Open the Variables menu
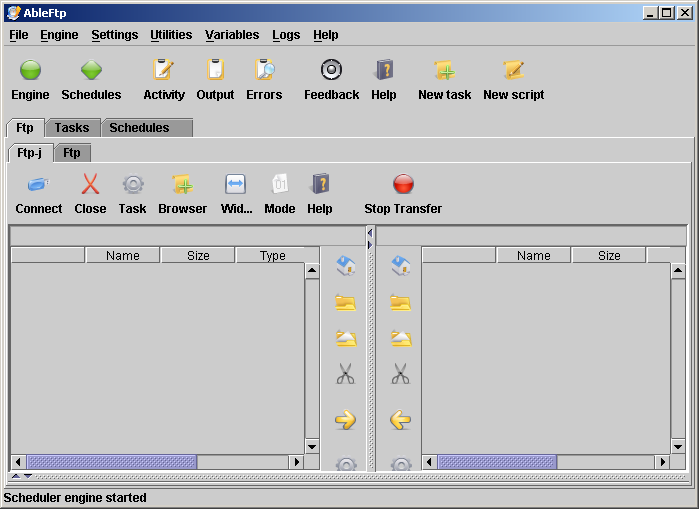699x509 pixels. pos(232,35)
